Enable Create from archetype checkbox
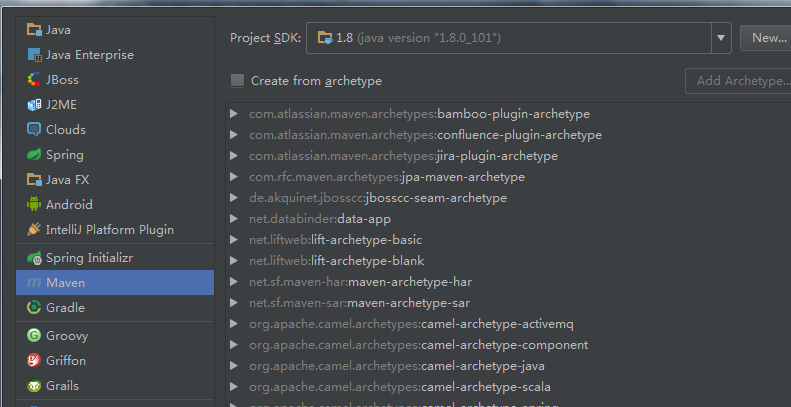Viewport: 791px width, 407px height. (237, 81)
